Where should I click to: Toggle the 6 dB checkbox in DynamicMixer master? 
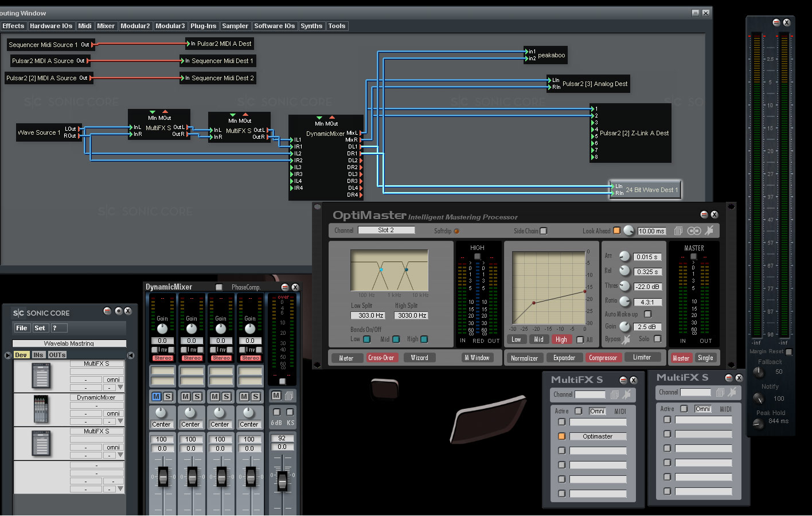(276, 412)
